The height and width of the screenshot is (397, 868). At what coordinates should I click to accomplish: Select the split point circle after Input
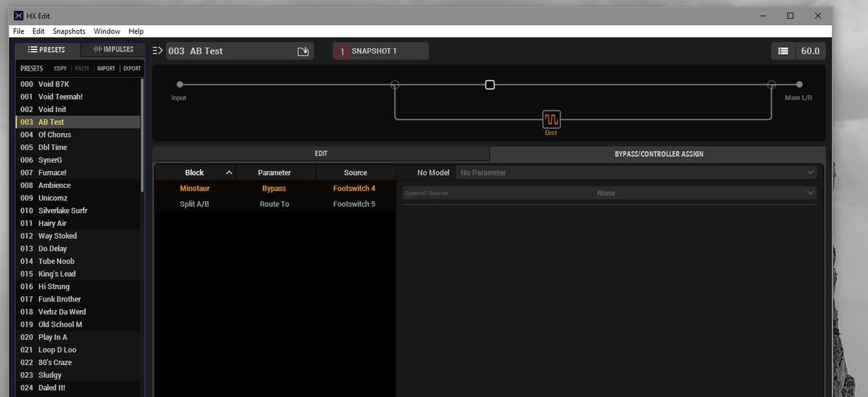[395, 85]
